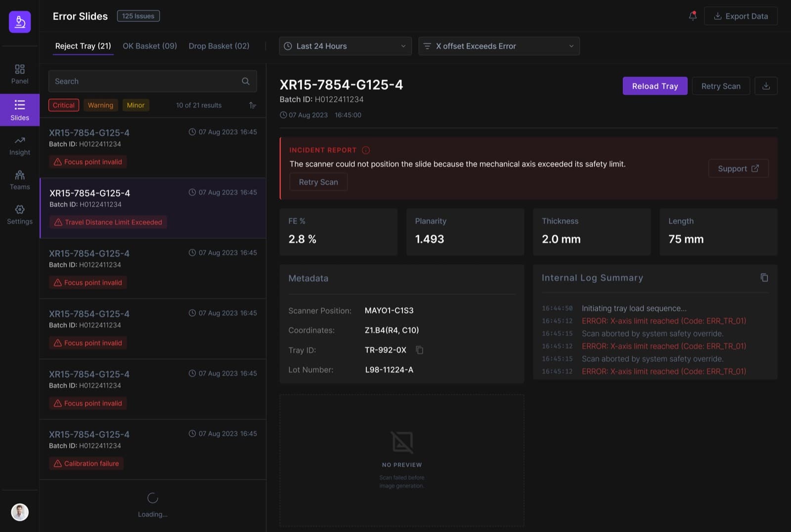The width and height of the screenshot is (791, 532).
Task: Click the Batch ID H0122411234 in detail header
Action: (321, 99)
